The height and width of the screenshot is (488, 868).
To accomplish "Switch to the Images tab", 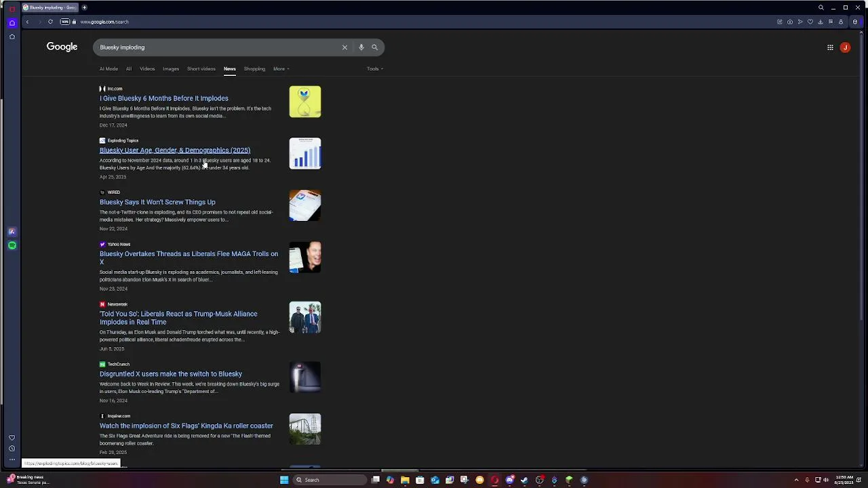I will click(x=171, y=68).
